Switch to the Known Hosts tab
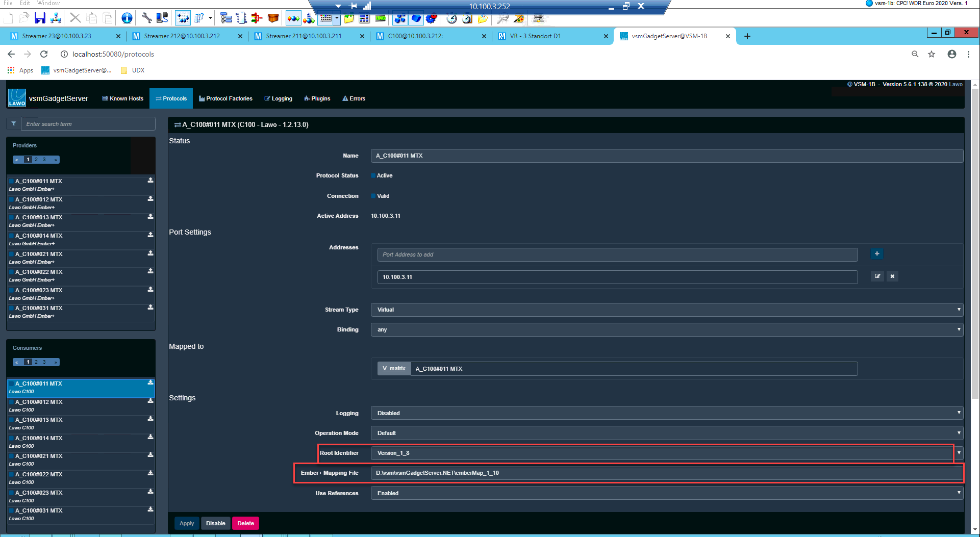This screenshot has width=980, height=537. pyautogui.click(x=122, y=98)
